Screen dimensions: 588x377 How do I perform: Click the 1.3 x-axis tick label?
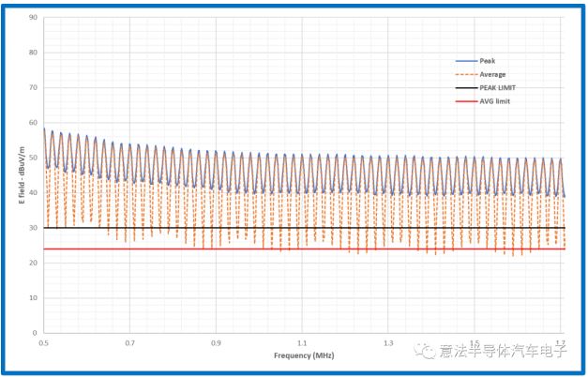click(390, 343)
